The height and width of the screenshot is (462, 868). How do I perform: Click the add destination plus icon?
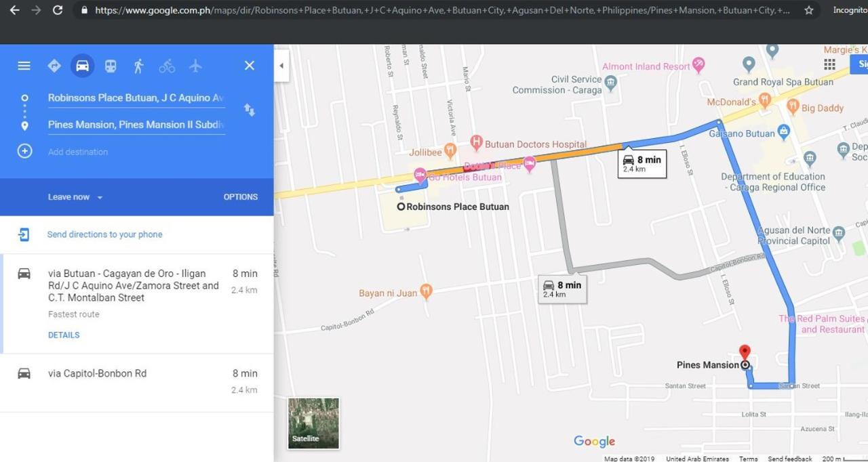[x=24, y=151]
